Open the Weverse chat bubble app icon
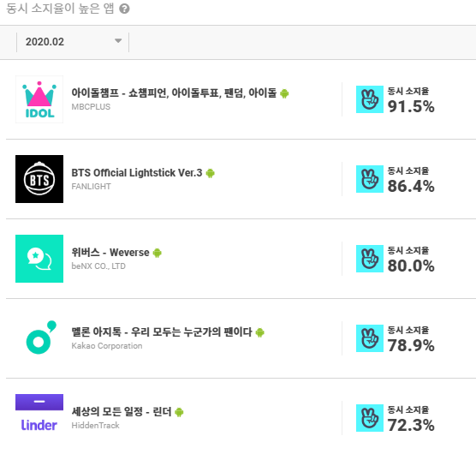Screen dimensions: 476x454 click(39, 259)
